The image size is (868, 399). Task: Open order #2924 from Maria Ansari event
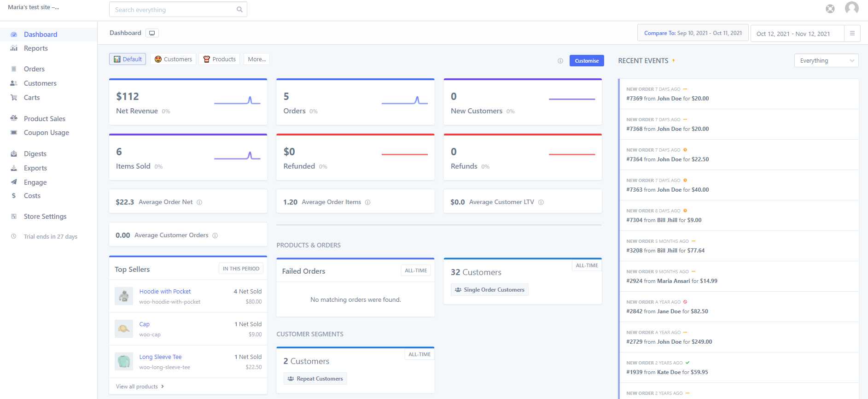(739, 276)
